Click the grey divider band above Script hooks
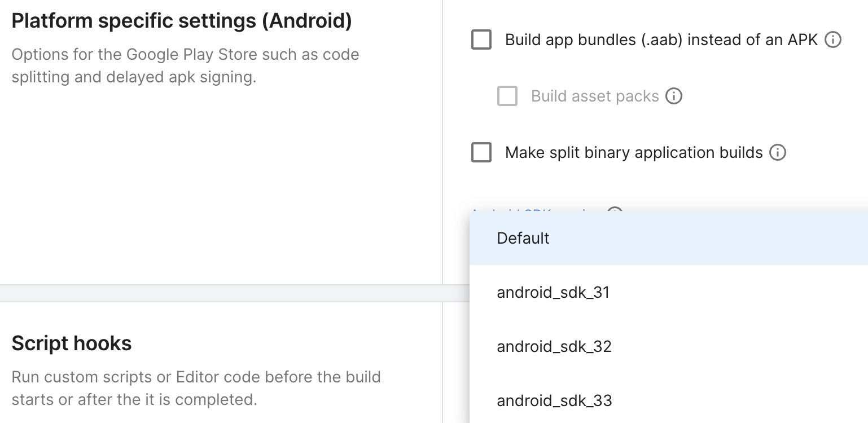868x423 pixels. pyautogui.click(x=226, y=293)
